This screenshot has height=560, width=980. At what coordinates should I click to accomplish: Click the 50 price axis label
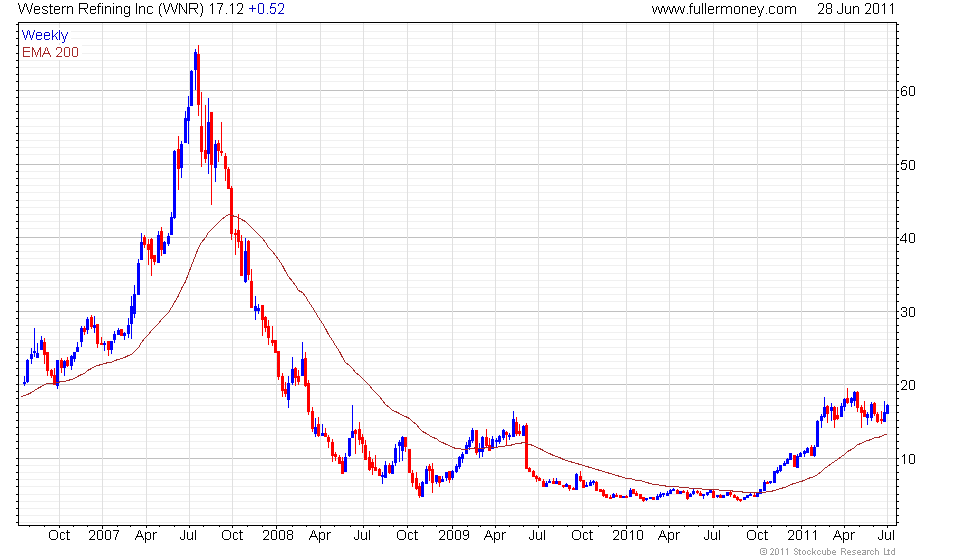tap(908, 165)
